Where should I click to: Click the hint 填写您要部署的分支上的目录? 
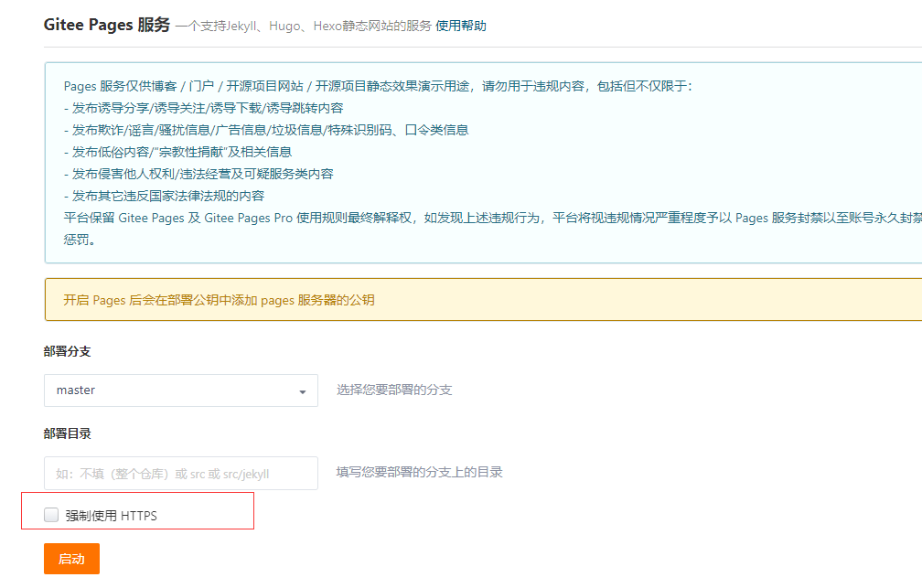(x=419, y=472)
